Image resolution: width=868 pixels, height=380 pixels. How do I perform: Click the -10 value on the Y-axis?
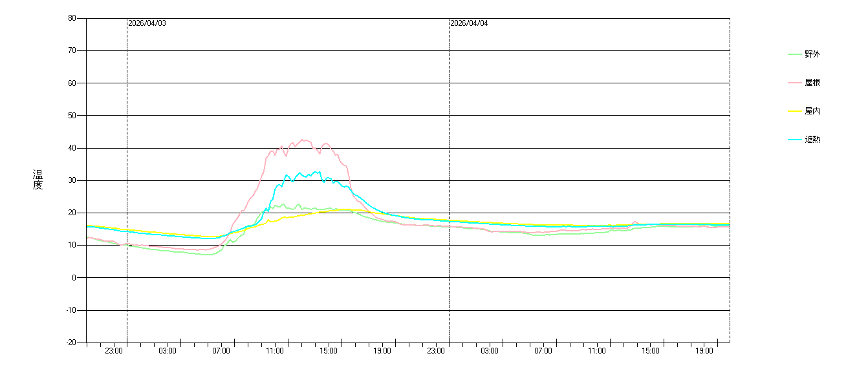click(71, 310)
